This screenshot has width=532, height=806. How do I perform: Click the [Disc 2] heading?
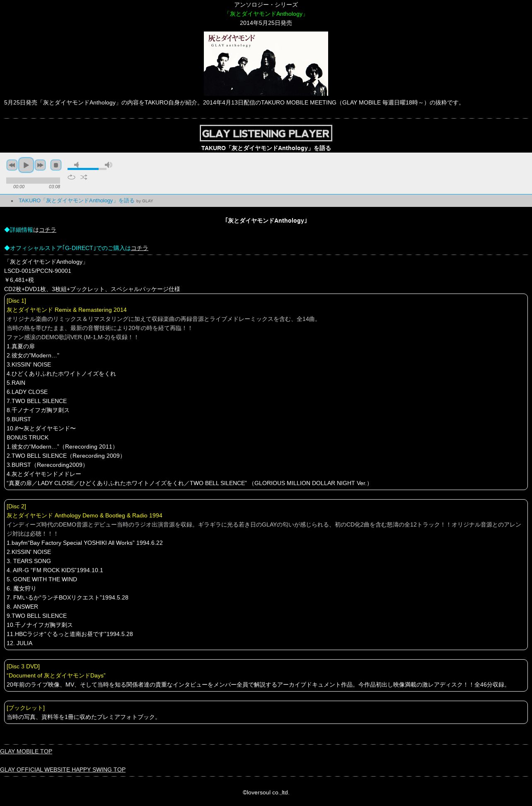(16, 506)
